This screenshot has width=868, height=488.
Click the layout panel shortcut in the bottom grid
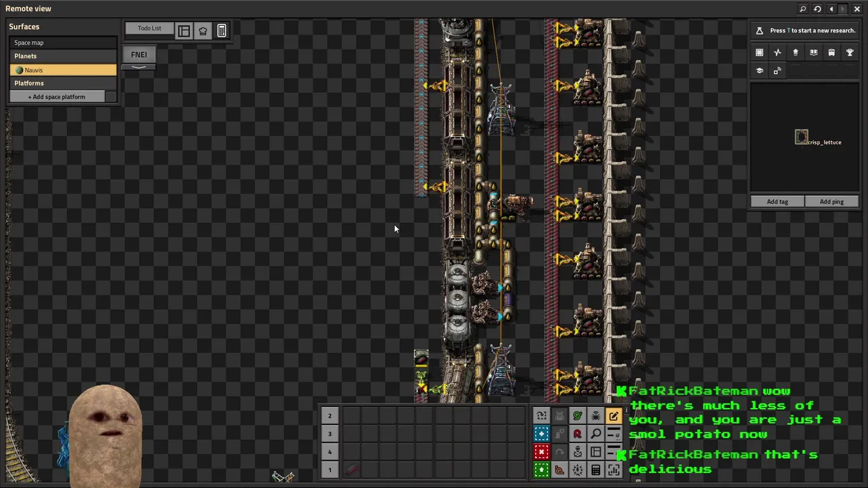coord(595,452)
